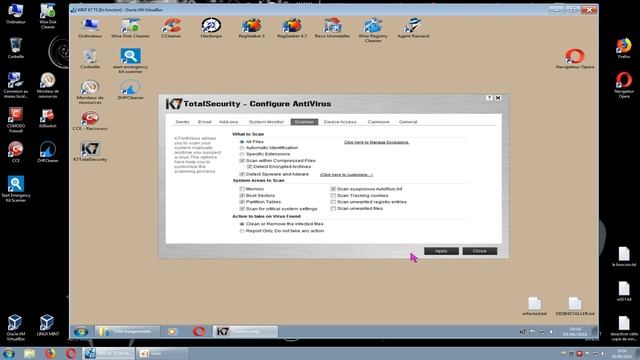Switch to the Add-ons tab
640x360 pixels.
point(229,122)
